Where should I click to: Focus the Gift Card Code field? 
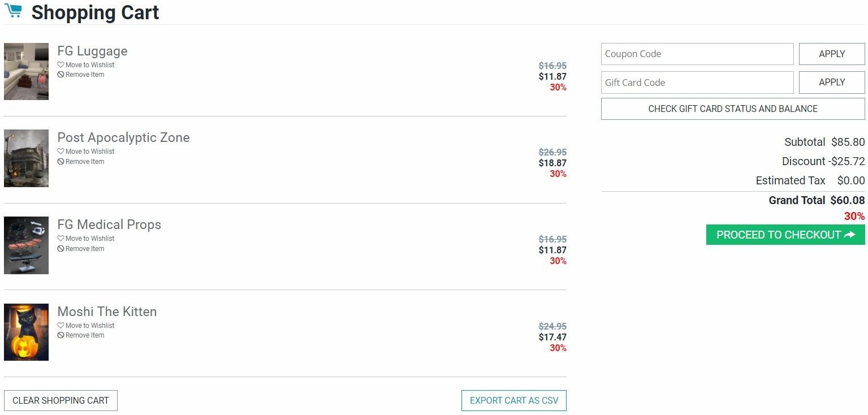click(697, 83)
